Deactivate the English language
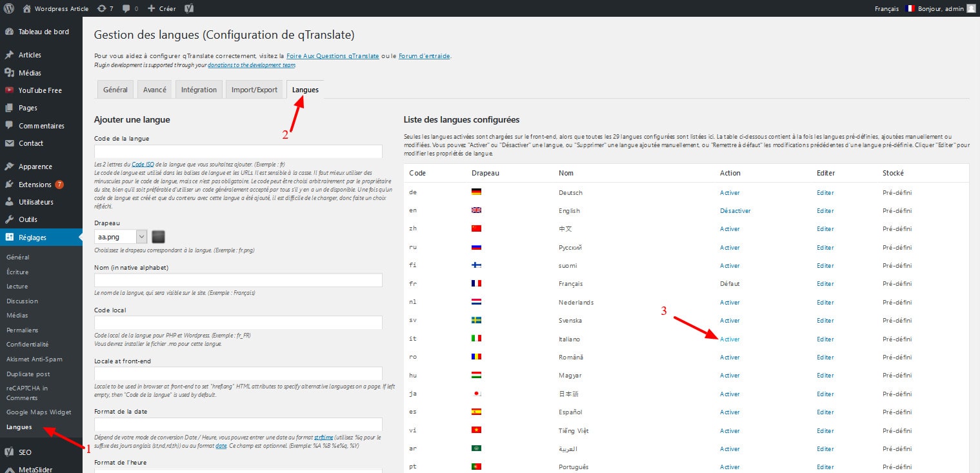This screenshot has width=980, height=473. pyautogui.click(x=735, y=211)
